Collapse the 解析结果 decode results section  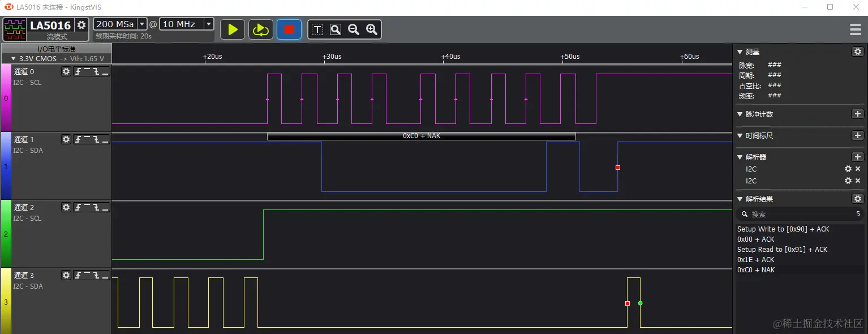pyautogui.click(x=740, y=199)
